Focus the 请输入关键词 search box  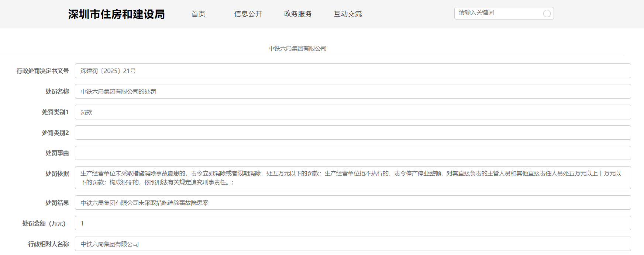tap(498, 13)
